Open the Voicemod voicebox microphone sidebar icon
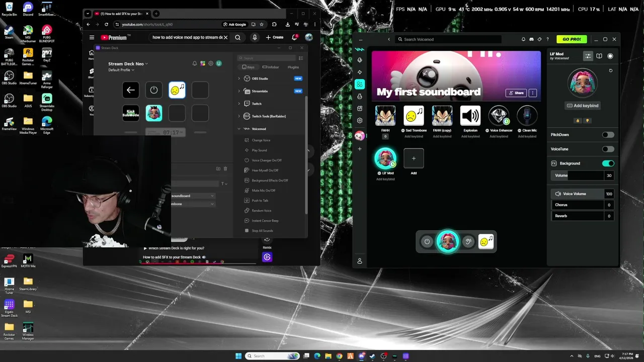Image resolution: width=644 pixels, height=362 pixels. click(x=360, y=60)
